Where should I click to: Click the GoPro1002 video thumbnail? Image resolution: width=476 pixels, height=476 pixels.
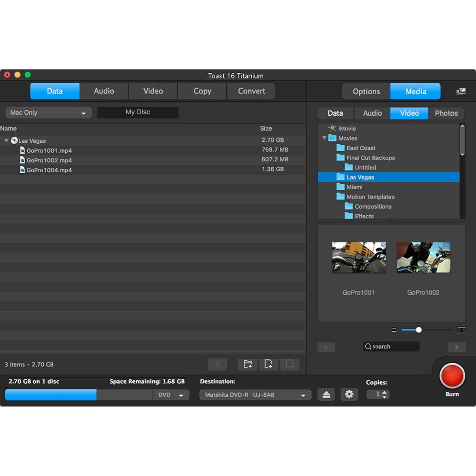point(423,258)
